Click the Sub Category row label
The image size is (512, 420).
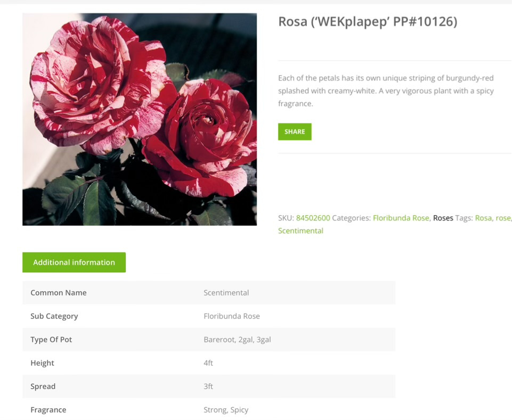point(54,316)
